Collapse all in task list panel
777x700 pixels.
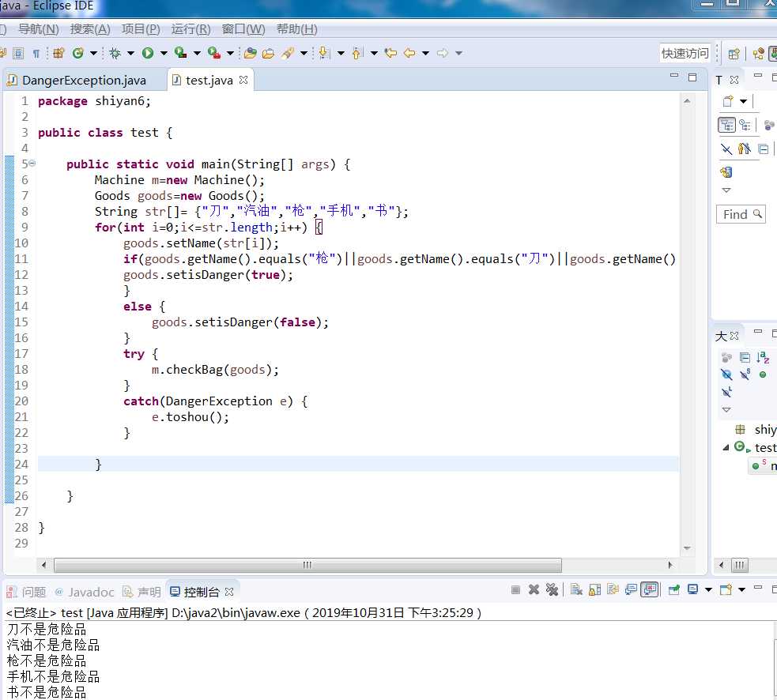(x=764, y=149)
